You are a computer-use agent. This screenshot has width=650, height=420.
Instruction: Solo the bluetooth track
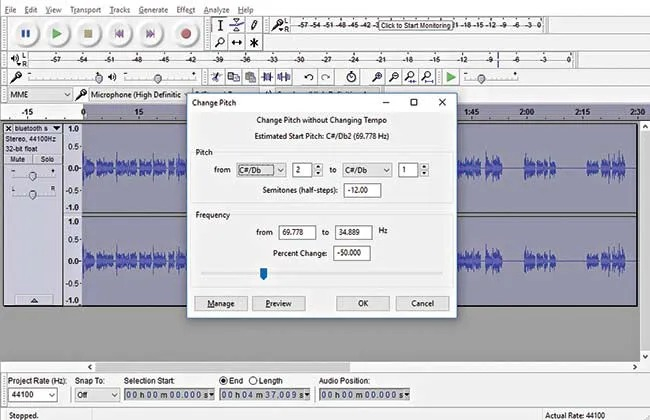click(47, 159)
